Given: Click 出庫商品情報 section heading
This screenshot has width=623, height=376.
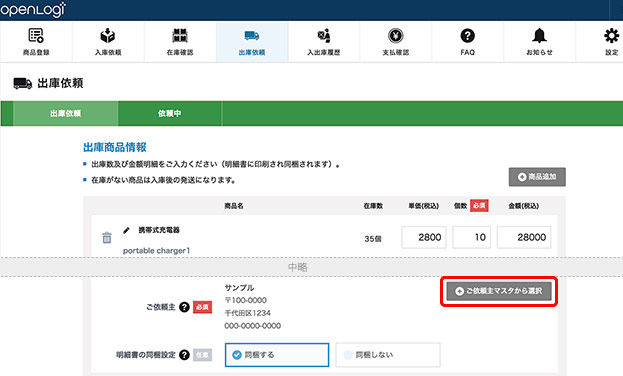Looking at the screenshot, I should click(115, 147).
